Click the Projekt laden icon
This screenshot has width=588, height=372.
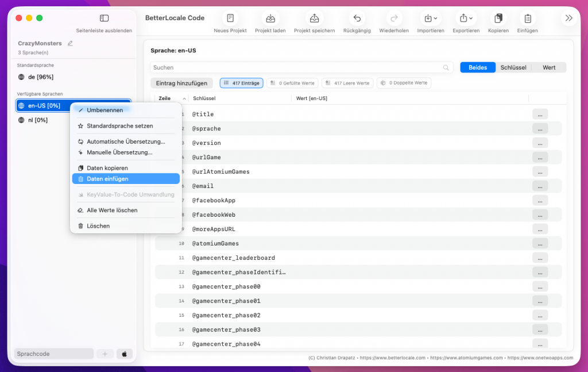(x=270, y=18)
